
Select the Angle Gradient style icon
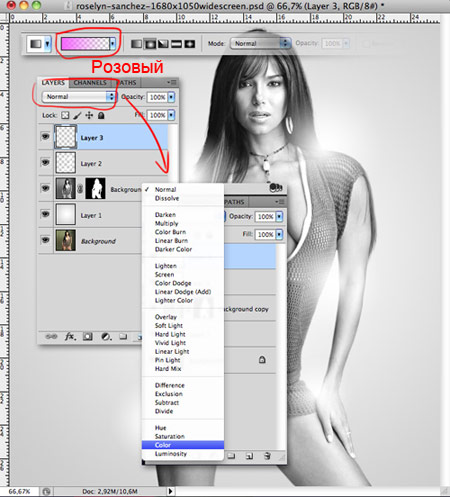163,44
